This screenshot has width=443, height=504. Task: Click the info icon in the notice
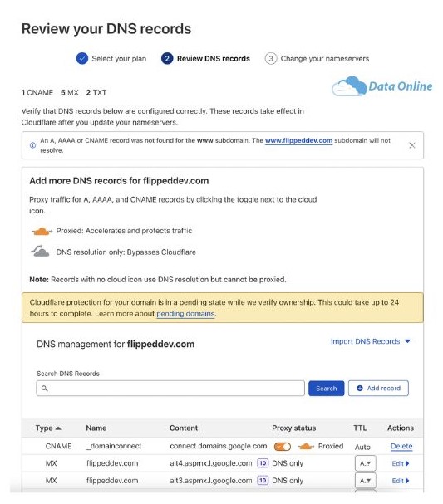[32, 145]
